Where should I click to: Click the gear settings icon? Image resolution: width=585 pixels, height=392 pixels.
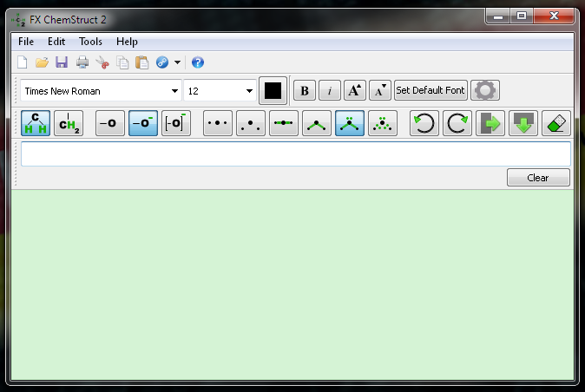coord(485,90)
